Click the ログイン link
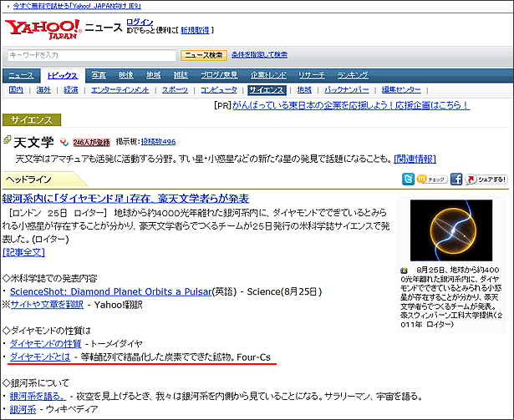Viewport: 514px width, 420px height. tap(140, 23)
